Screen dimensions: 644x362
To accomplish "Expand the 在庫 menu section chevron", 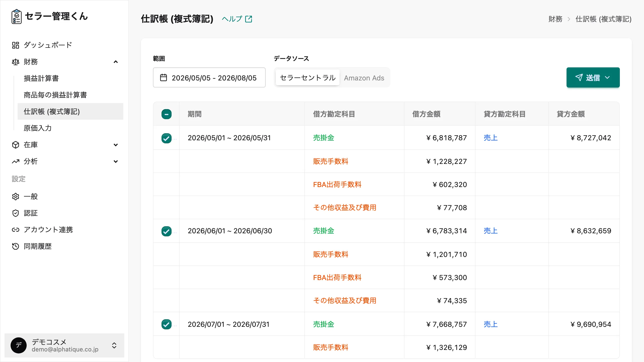I will pyautogui.click(x=116, y=145).
